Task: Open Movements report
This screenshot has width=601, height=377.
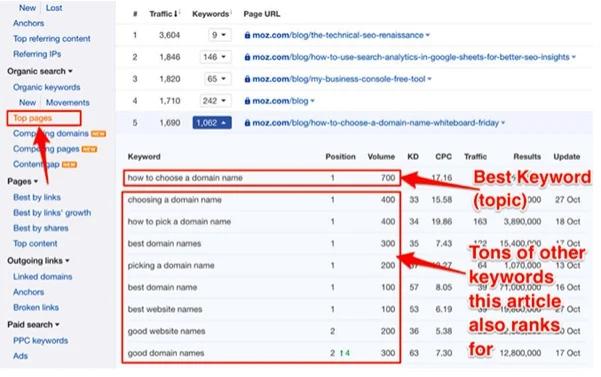Action: [x=67, y=103]
